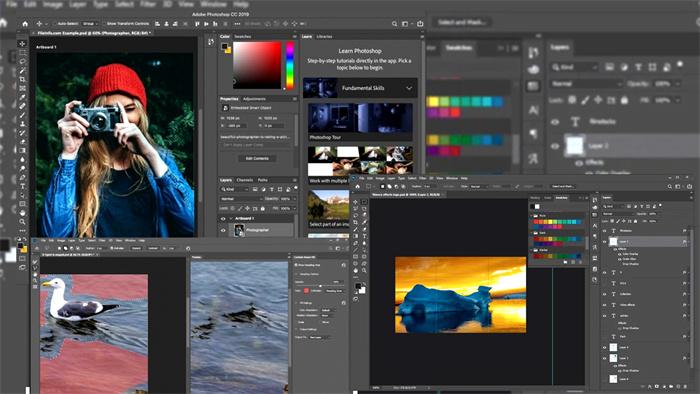Select the Zoom tool in iceberg window toolbar
700x394 pixels.
pyautogui.click(x=364, y=270)
